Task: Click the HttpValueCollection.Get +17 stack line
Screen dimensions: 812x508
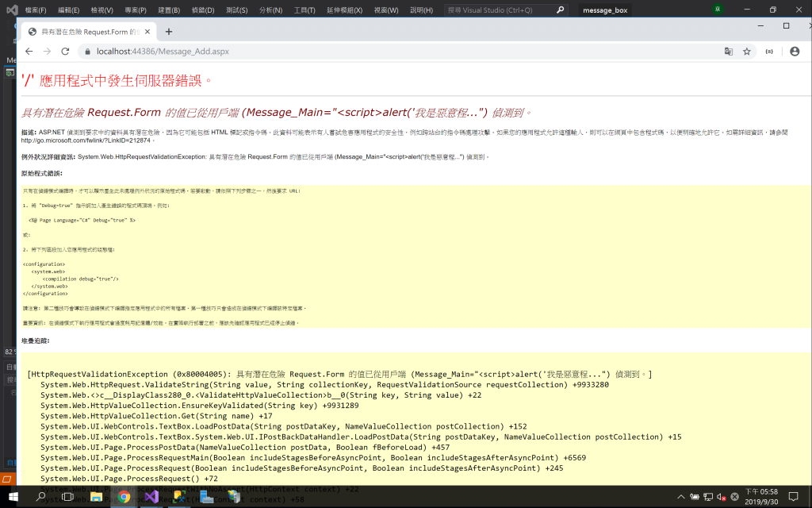Action: [x=156, y=416]
